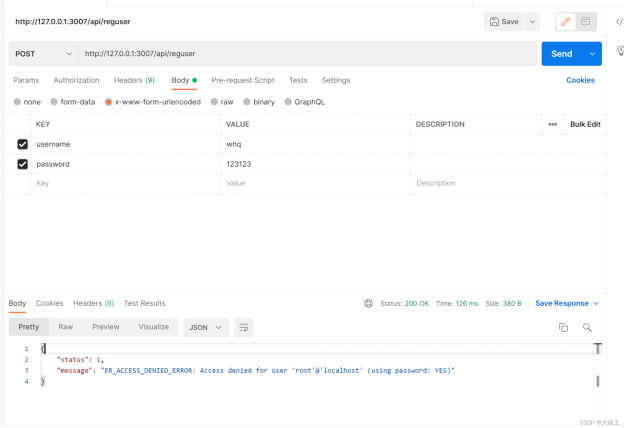This screenshot has width=624, height=428.
Task: Open the Pre-request Script tab
Action: coord(243,80)
